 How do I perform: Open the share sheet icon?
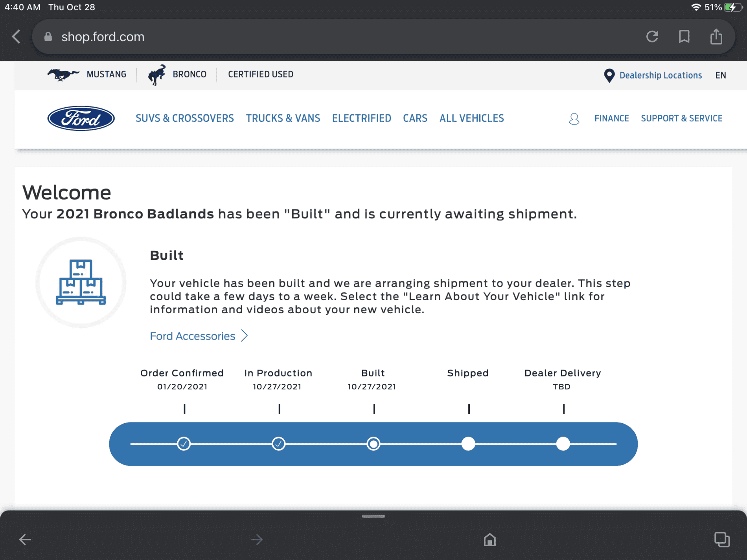tap(716, 36)
